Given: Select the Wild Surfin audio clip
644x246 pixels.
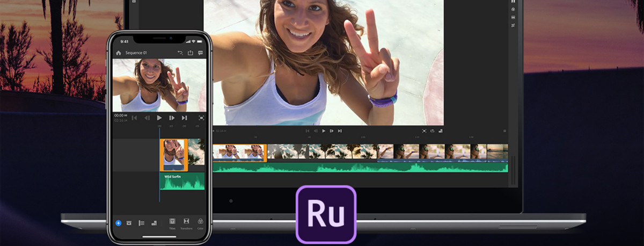Looking at the screenshot, I should coord(182,181).
